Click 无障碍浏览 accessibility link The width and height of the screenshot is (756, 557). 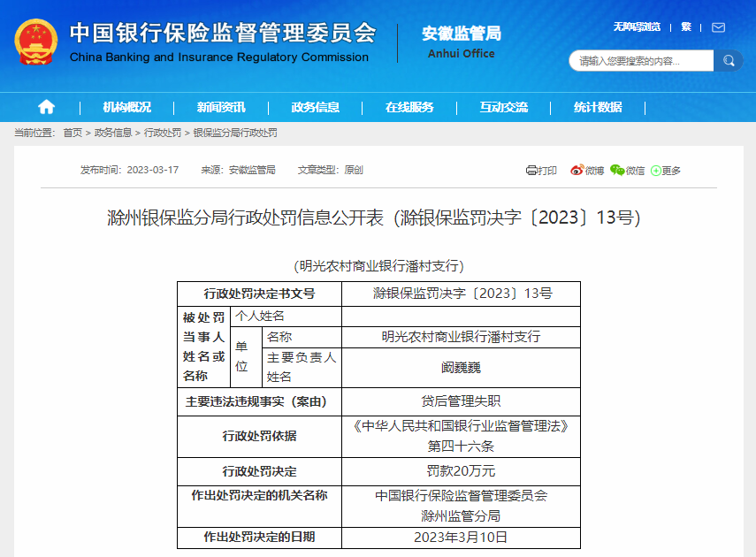tap(637, 27)
